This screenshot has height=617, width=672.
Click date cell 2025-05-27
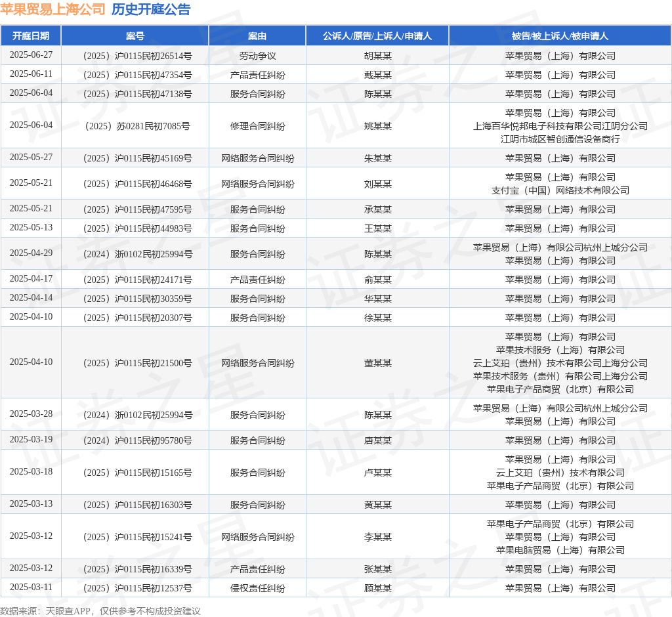point(31,157)
